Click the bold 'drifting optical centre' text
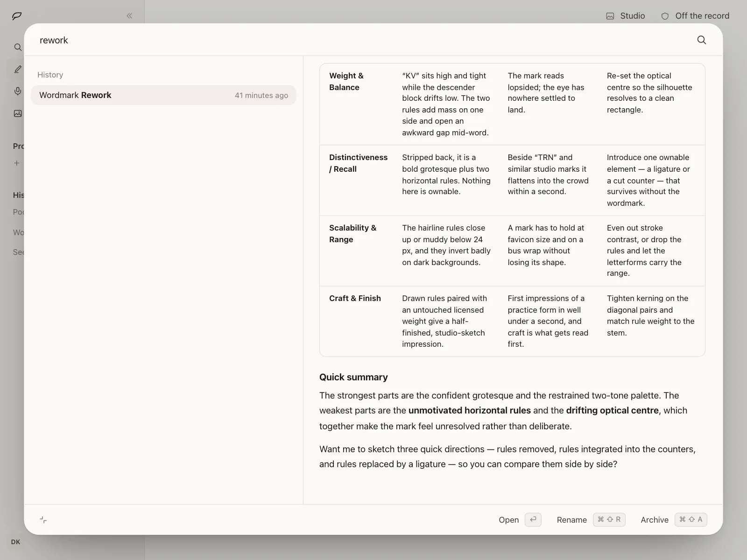Image resolution: width=747 pixels, height=560 pixels. click(613, 411)
